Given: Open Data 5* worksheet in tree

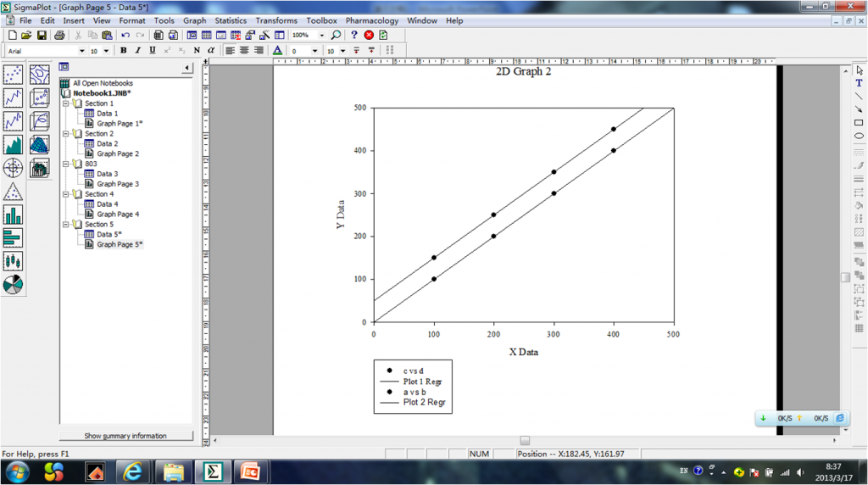Looking at the screenshot, I should click(109, 234).
